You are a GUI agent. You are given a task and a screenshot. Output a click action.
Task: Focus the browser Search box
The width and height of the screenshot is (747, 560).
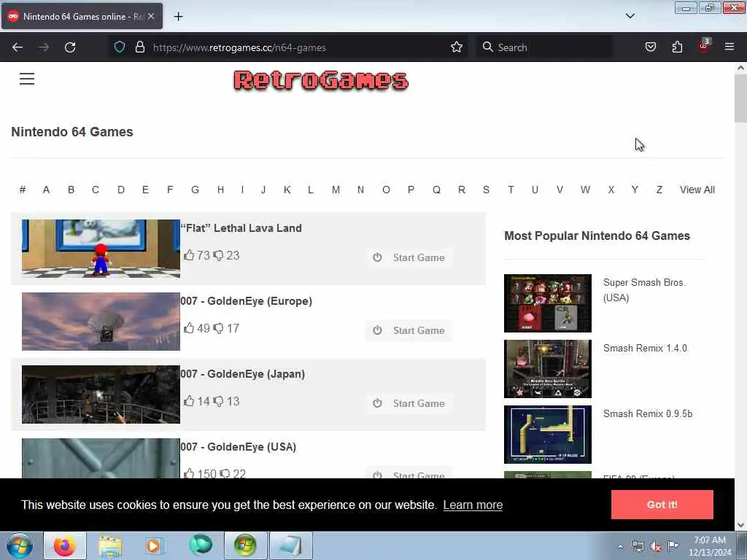pyautogui.click(x=544, y=47)
